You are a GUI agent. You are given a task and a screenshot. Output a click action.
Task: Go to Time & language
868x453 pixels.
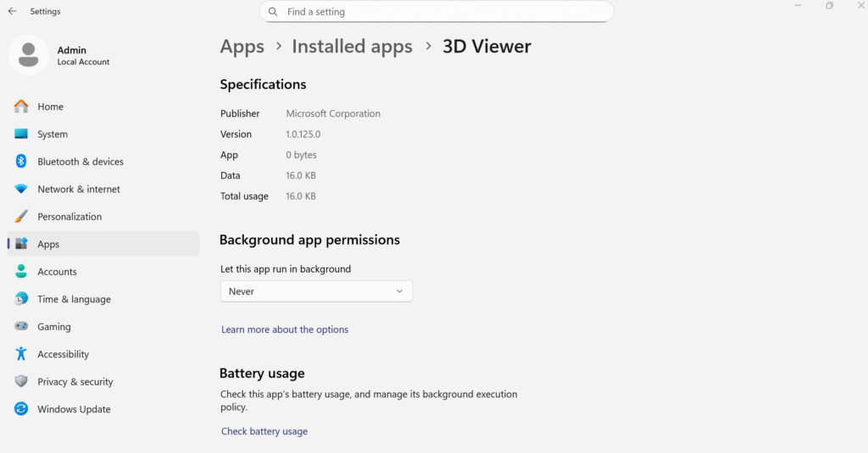click(x=103, y=299)
